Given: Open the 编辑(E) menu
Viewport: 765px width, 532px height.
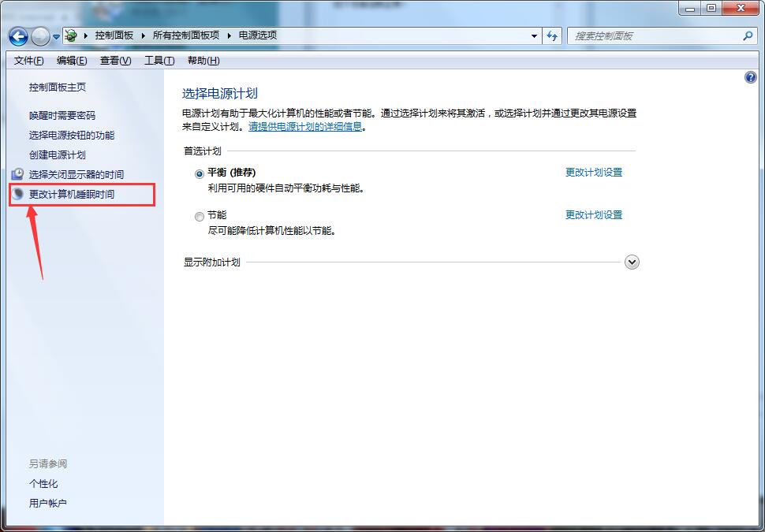Looking at the screenshot, I should (72, 61).
